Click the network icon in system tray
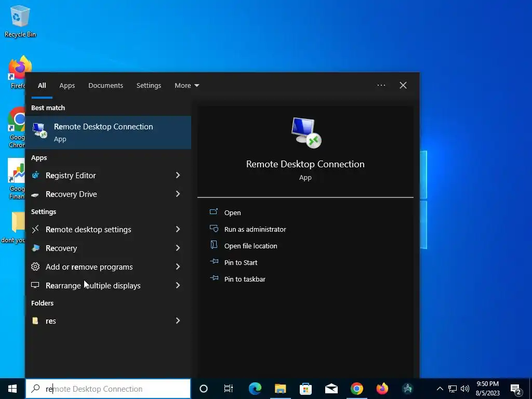The width and height of the screenshot is (532, 399). (x=453, y=389)
